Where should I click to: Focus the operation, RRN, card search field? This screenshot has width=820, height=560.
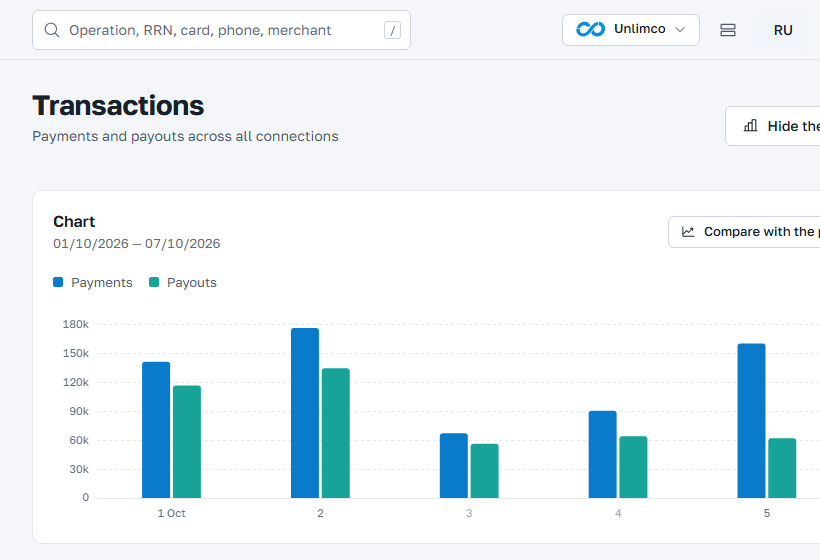(221, 30)
